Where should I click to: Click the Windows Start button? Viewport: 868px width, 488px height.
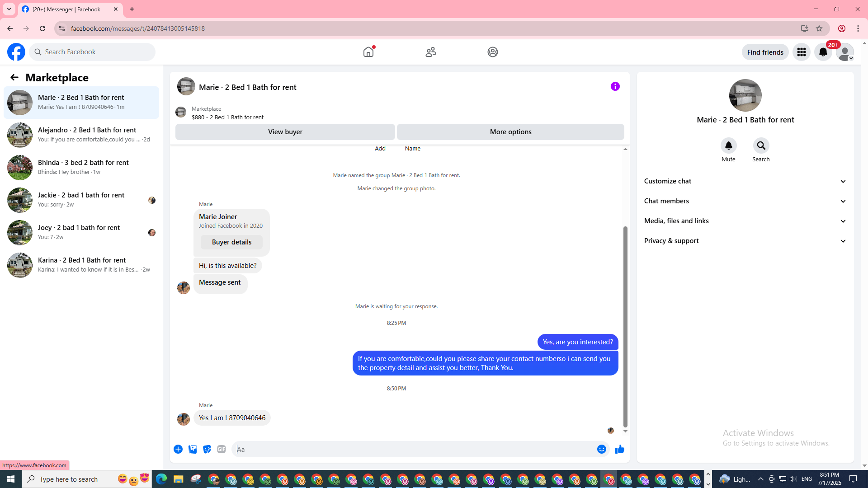pos(11,479)
